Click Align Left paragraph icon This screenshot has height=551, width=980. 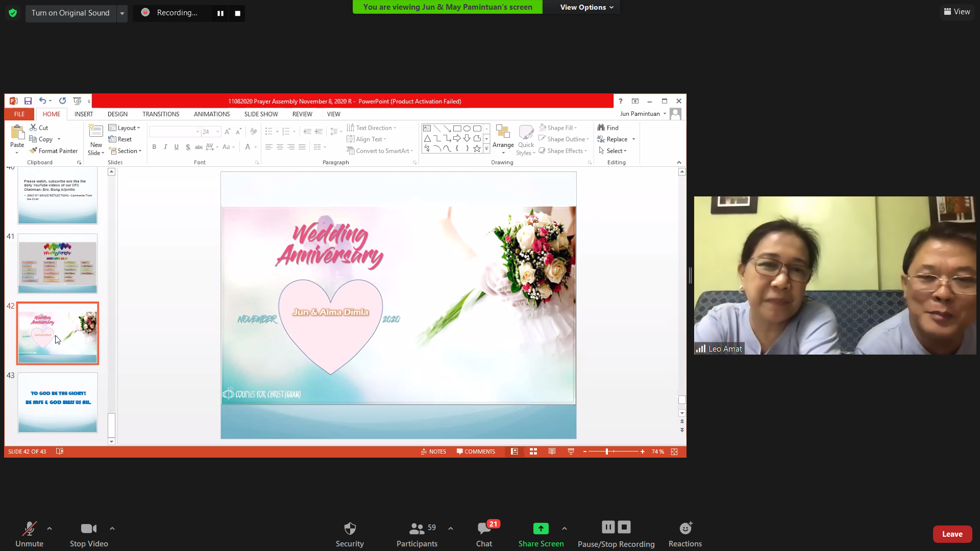point(268,147)
